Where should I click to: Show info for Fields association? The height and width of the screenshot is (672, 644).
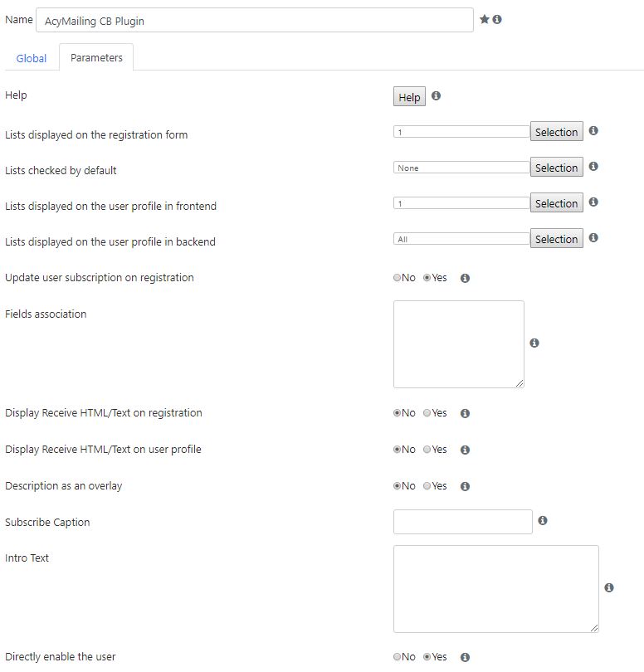click(x=534, y=343)
